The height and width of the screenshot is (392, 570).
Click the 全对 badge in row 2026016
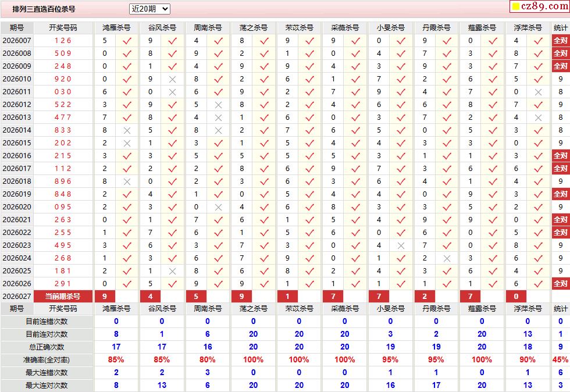560,156
